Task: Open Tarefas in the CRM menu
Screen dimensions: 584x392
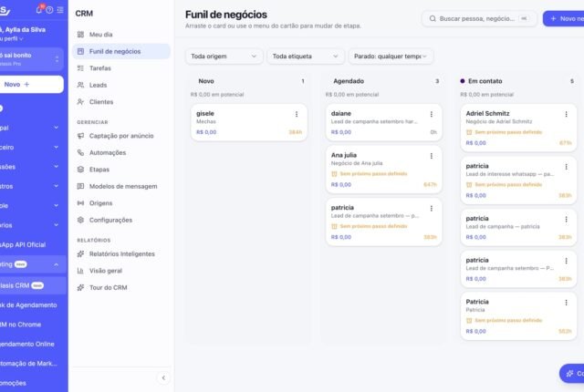Action: [121, 68]
